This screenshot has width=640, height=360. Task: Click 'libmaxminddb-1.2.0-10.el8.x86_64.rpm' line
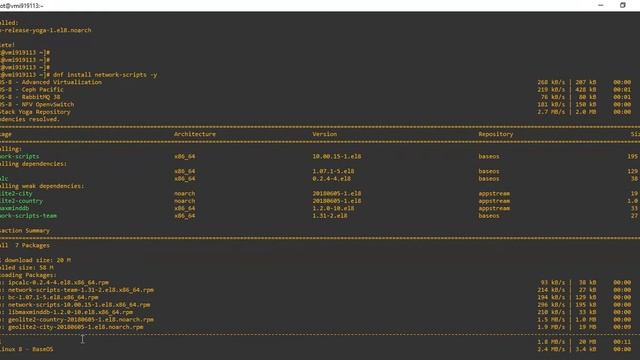[71, 312]
